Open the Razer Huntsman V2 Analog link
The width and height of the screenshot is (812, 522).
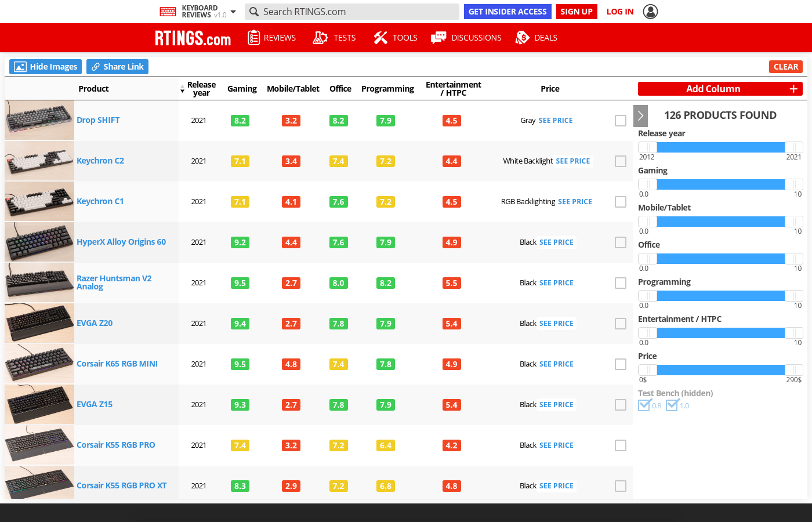pos(114,282)
